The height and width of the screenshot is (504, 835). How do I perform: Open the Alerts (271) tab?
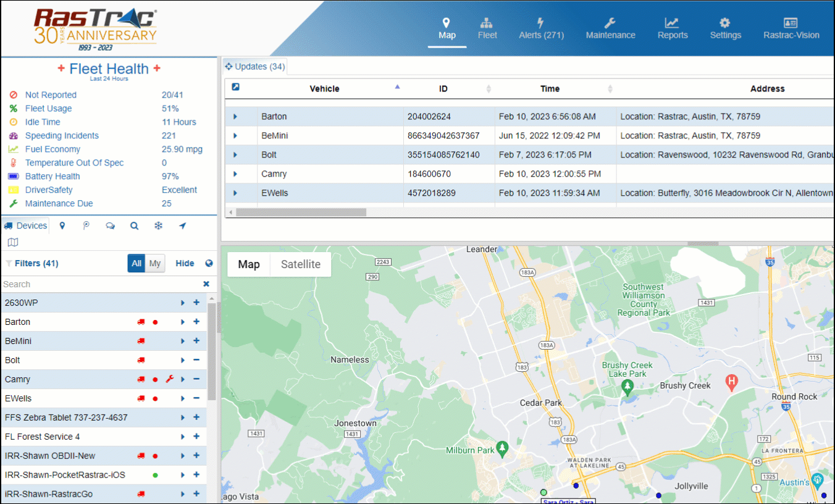[x=541, y=29]
